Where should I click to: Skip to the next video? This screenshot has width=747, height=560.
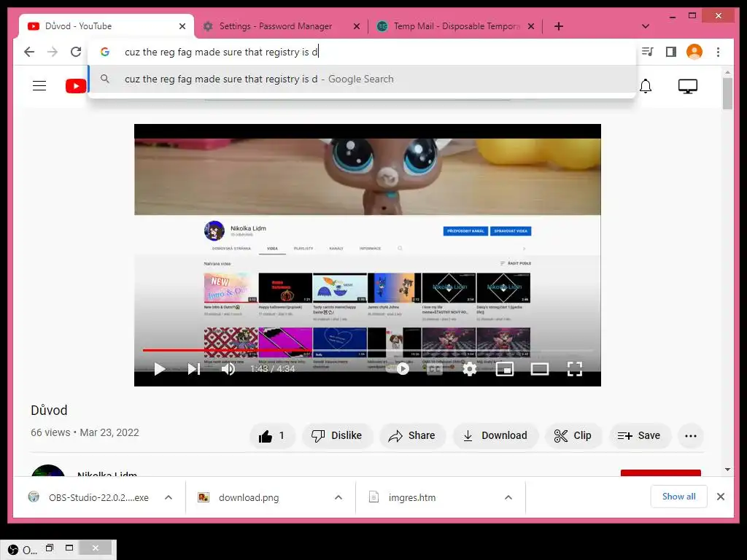pyautogui.click(x=194, y=368)
